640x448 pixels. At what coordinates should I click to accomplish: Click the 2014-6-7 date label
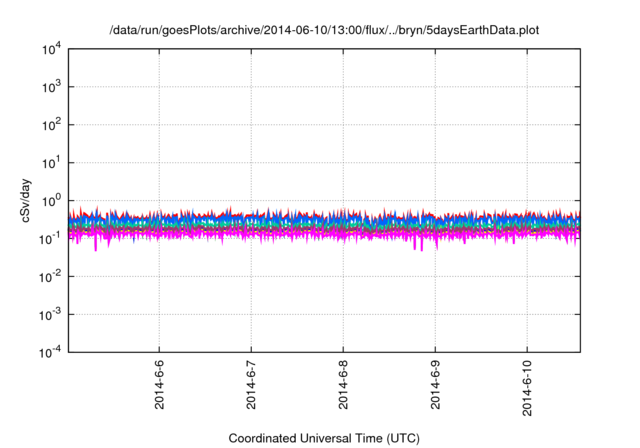tap(251, 385)
